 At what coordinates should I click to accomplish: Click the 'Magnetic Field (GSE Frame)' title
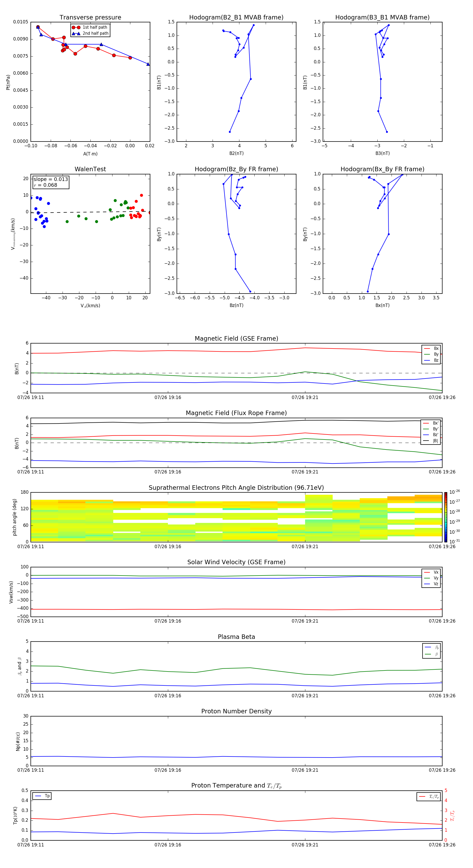click(236, 339)
